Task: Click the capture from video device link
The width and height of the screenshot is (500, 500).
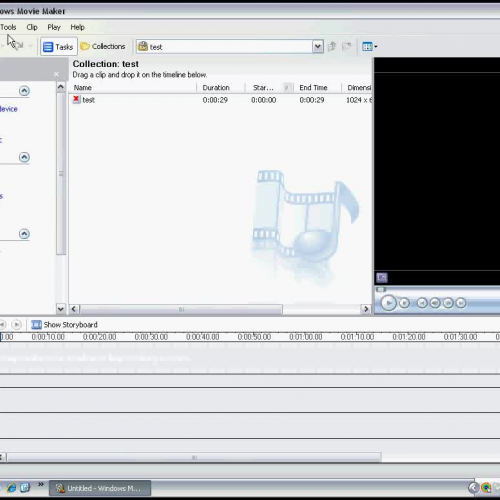Action: (9, 109)
